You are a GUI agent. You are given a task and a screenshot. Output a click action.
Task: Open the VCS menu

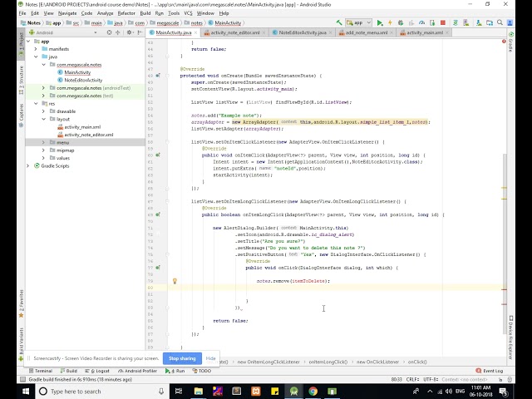188,13
